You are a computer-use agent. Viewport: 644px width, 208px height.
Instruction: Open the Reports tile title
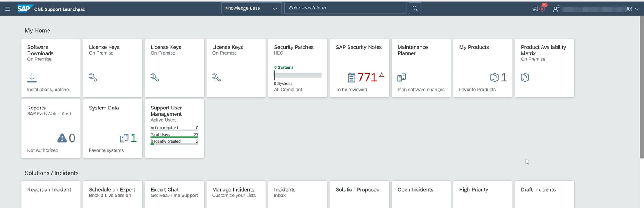click(36, 108)
